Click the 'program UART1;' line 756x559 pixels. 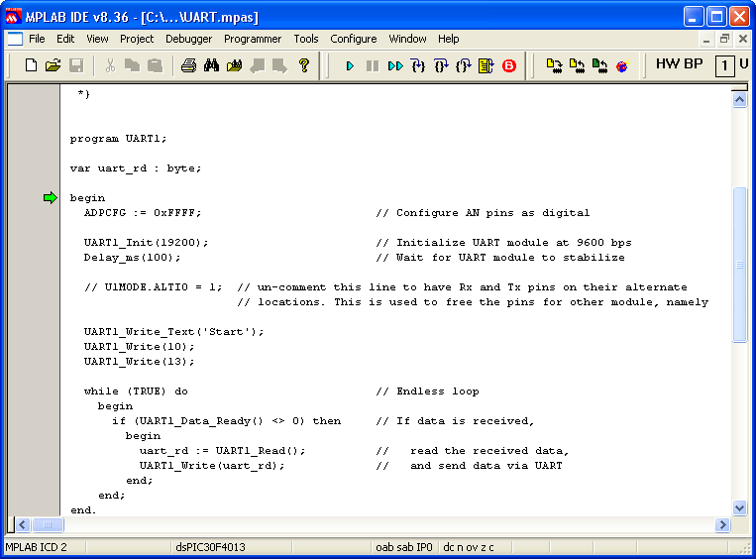(x=118, y=139)
